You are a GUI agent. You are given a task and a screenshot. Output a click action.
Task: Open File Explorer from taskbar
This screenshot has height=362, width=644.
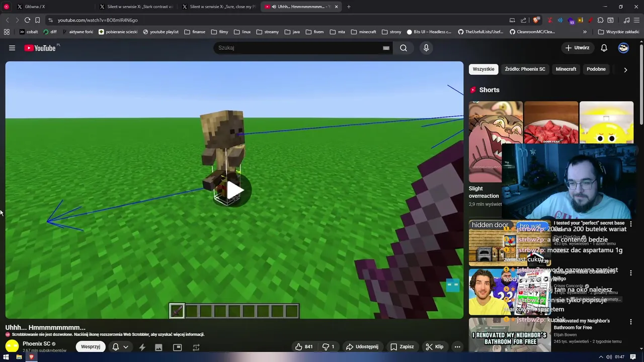tap(19, 357)
